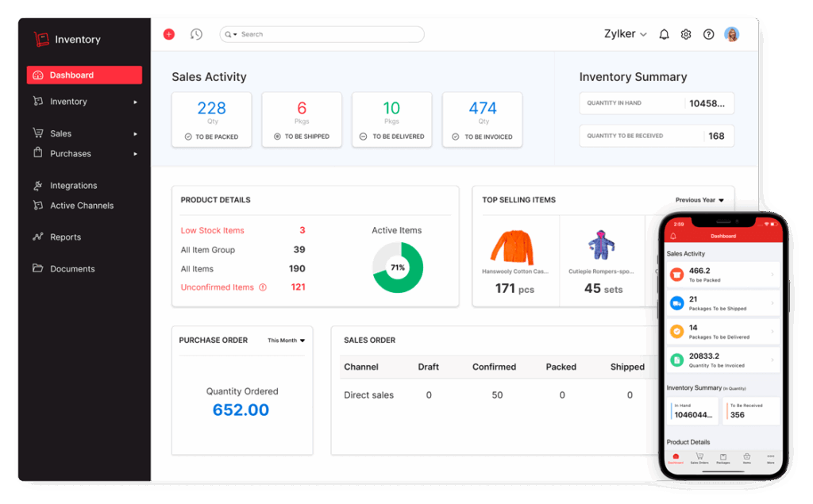This screenshot has height=504, width=813.
Task: Click the To Be Packed checkmark icon
Action: (x=188, y=137)
